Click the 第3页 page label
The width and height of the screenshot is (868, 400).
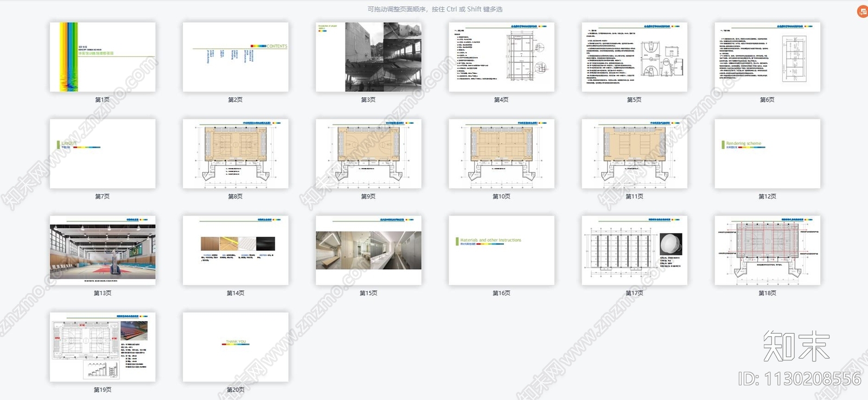(x=368, y=100)
